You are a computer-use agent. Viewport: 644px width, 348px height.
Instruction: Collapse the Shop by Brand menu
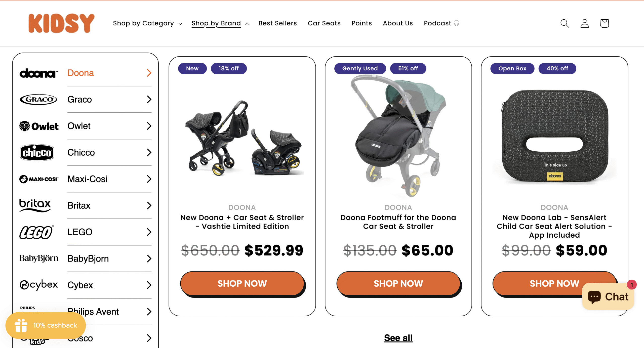[x=220, y=23]
